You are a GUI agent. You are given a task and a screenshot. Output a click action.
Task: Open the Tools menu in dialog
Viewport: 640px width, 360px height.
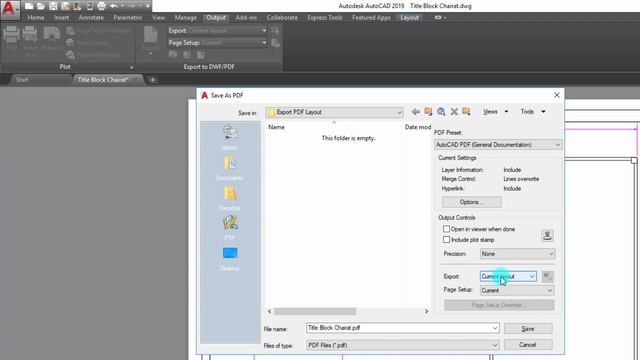532,111
